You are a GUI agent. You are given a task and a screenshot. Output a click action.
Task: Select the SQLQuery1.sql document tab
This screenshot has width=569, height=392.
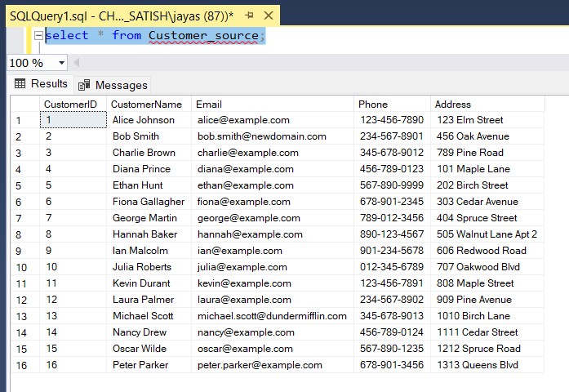tap(143, 16)
